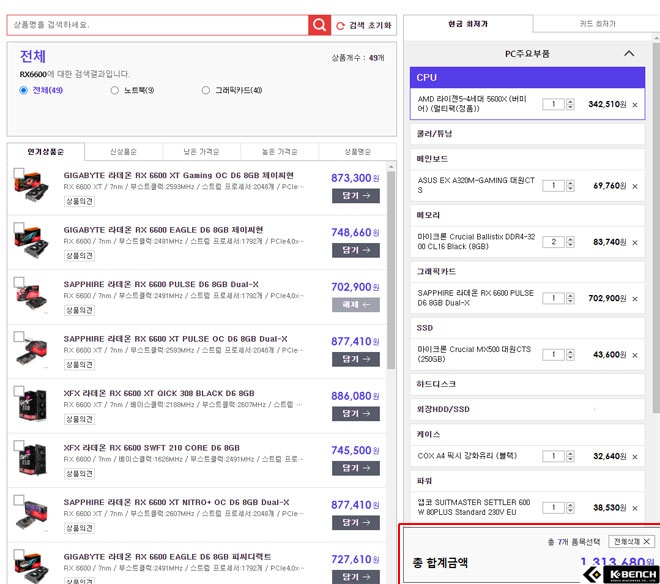Screen dimensions: 660x584
Task: Check the SAPPHIRE RX 6600 XT PULSE OC checkbox
Action: (x=19, y=336)
